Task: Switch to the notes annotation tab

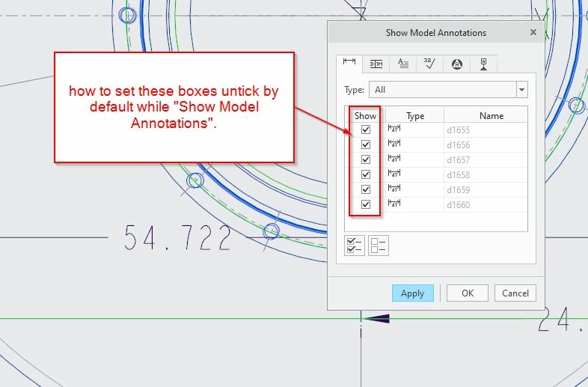Action: pos(403,64)
